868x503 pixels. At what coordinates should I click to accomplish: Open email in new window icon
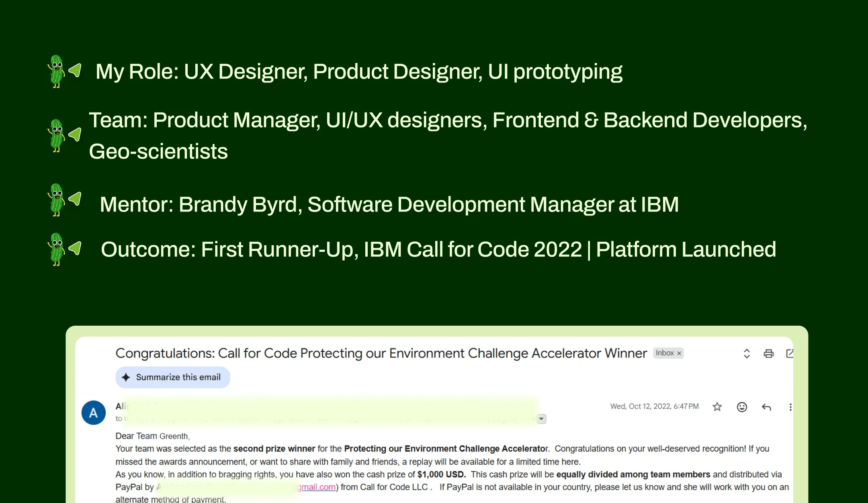(x=789, y=353)
